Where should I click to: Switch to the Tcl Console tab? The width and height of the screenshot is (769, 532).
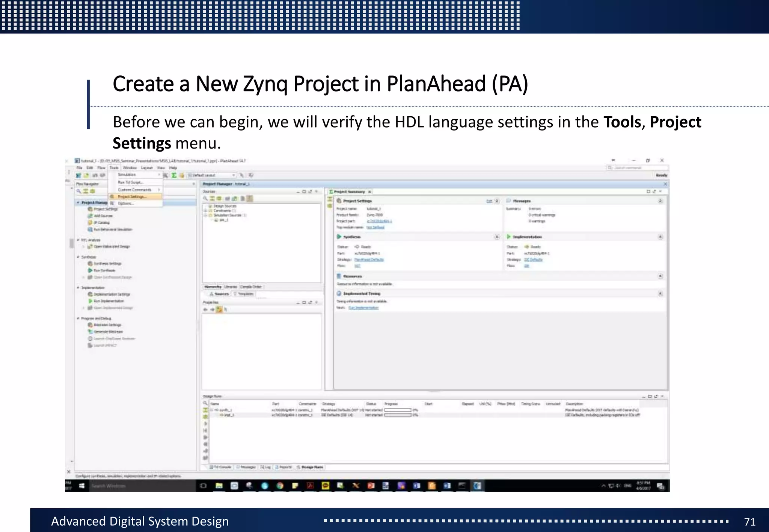point(221,467)
